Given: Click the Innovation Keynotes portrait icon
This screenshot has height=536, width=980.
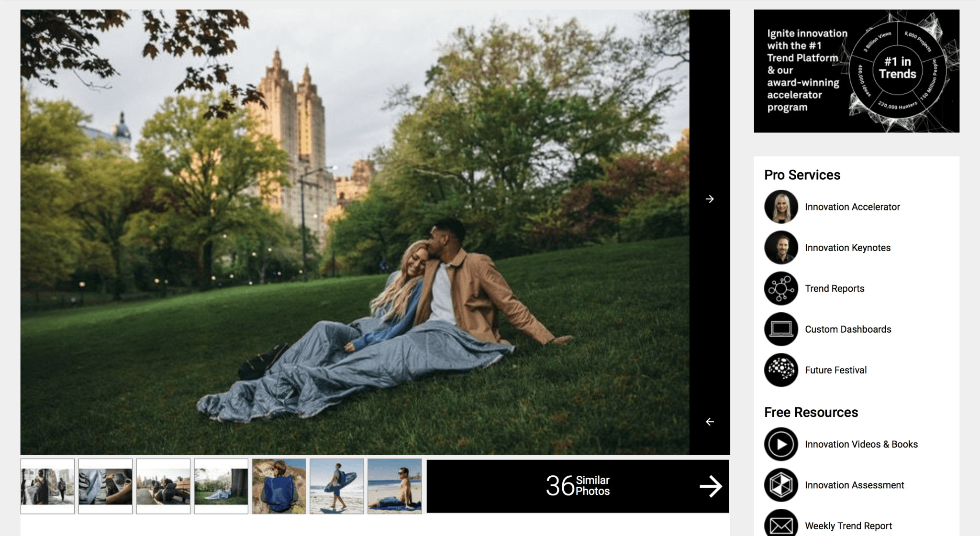Looking at the screenshot, I should [x=781, y=248].
